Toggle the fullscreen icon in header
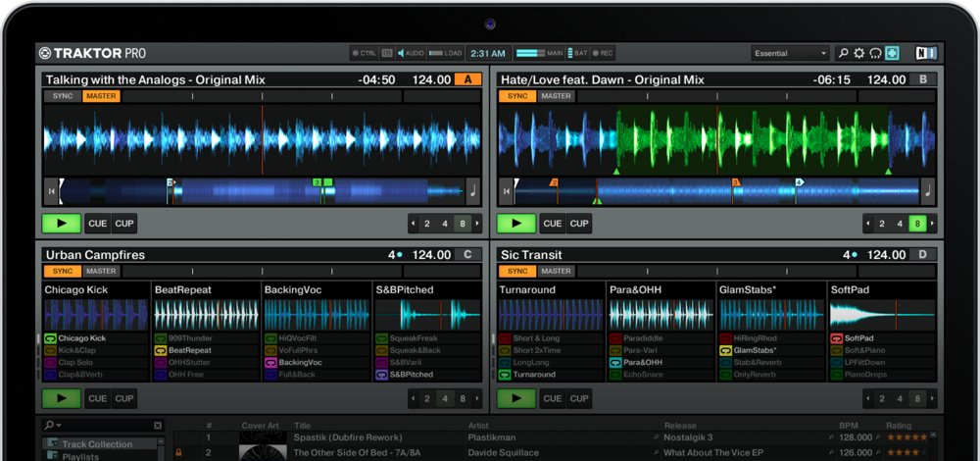This screenshot has height=461, width=980. (892, 53)
